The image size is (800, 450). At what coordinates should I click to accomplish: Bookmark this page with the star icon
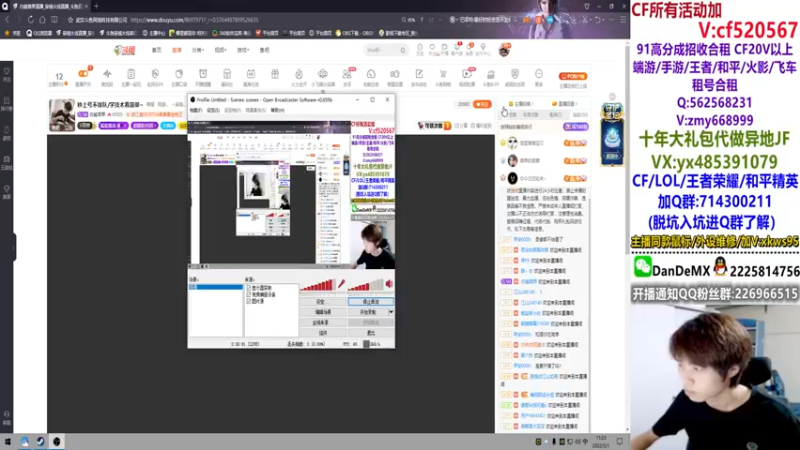coord(70,20)
